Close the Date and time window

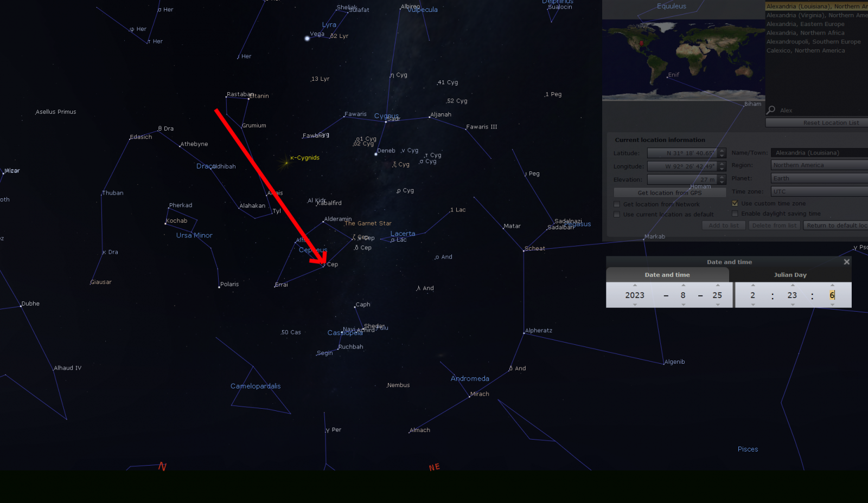pyautogui.click(x=846, y=262)
